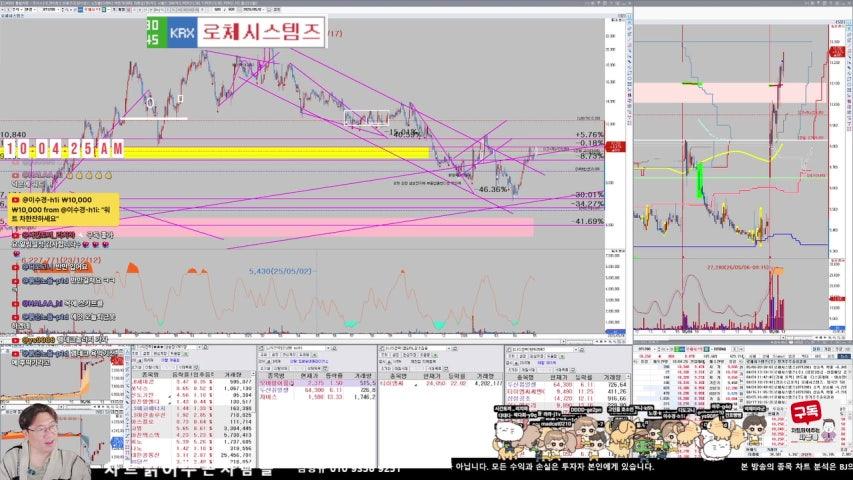Click 거래량 header in watchlist with 14,720 row

[x=612, y=377]
